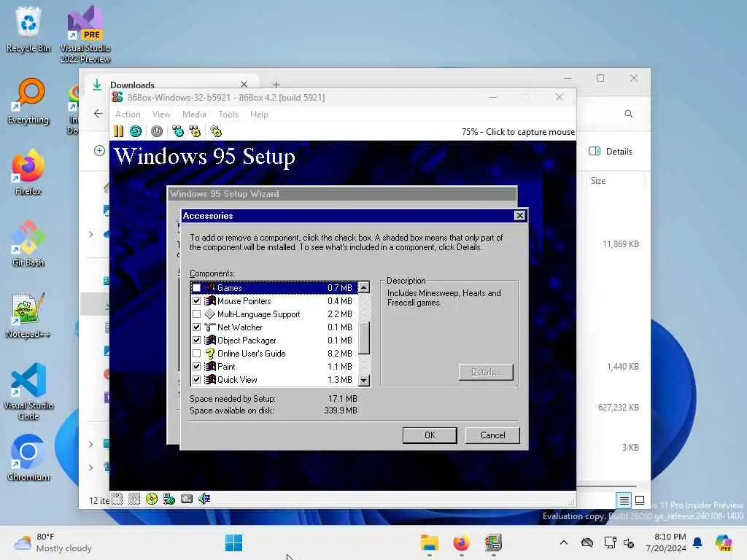Click the ACPI shutdown power icon
Image resolution: width=747 pixels, height=560 pixels.
pyautogui.click(x=157, y=131)
